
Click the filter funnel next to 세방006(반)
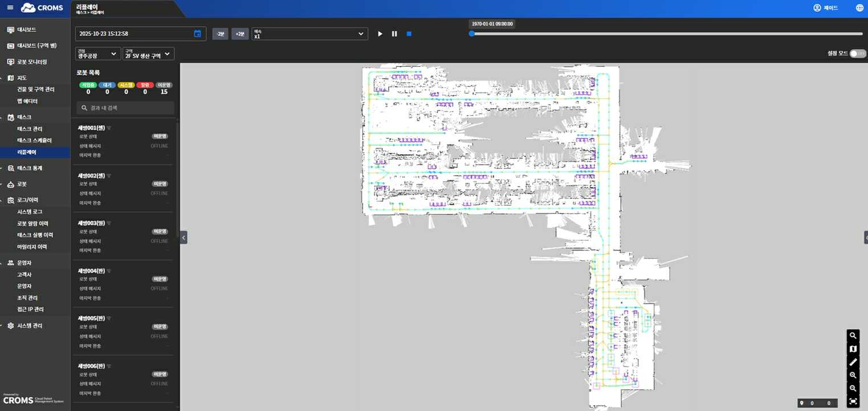coord(109,366)
